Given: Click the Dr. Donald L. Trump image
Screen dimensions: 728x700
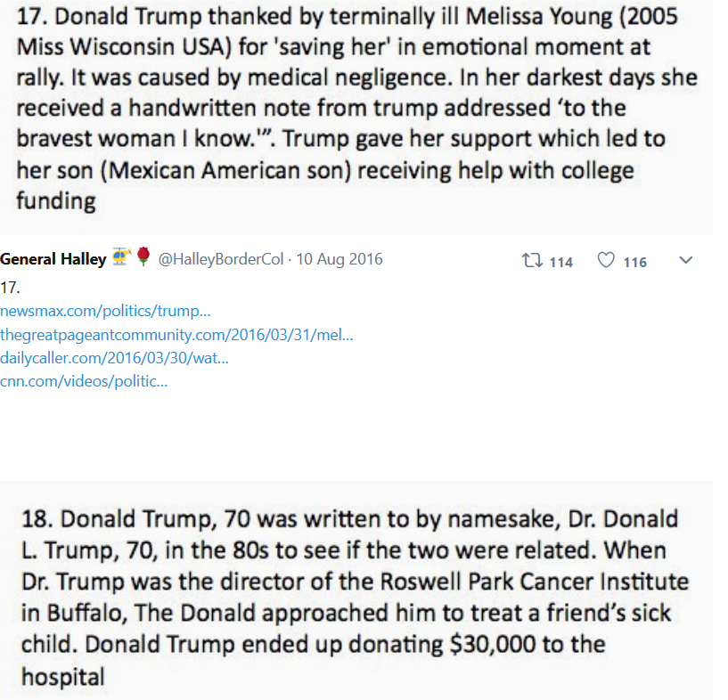Looking at the screenshot, I should [356, 590].
